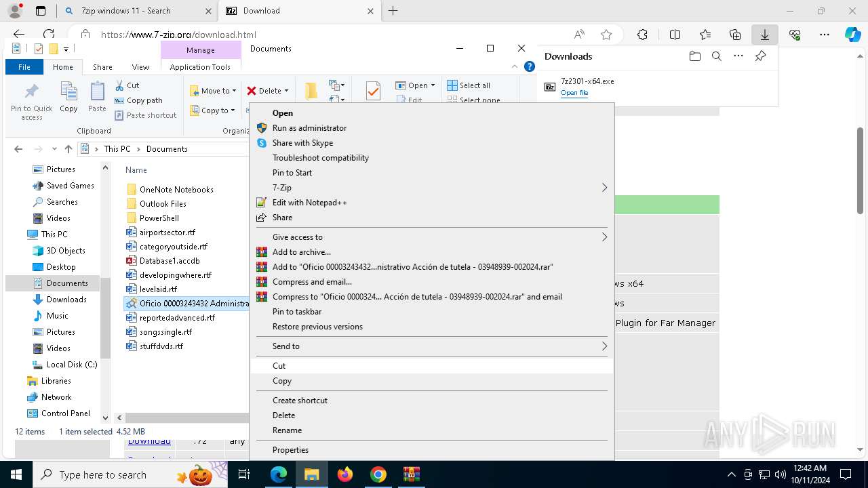
Task: Open the ribbon Open dropdown
Action: (415, 85)
